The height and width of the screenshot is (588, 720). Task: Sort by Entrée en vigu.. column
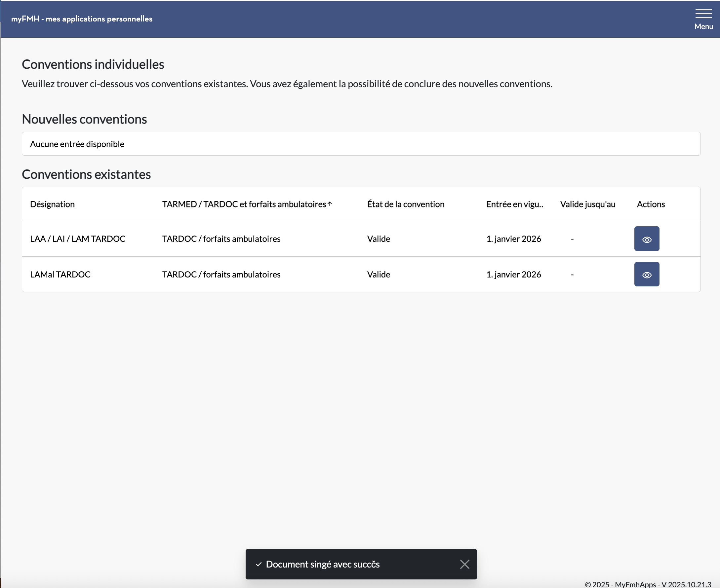pyautogui.click(x=514, y=204)
